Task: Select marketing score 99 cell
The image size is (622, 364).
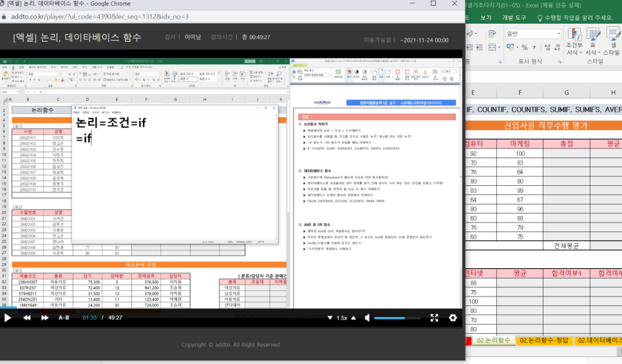Action: [x=520, y=190]
